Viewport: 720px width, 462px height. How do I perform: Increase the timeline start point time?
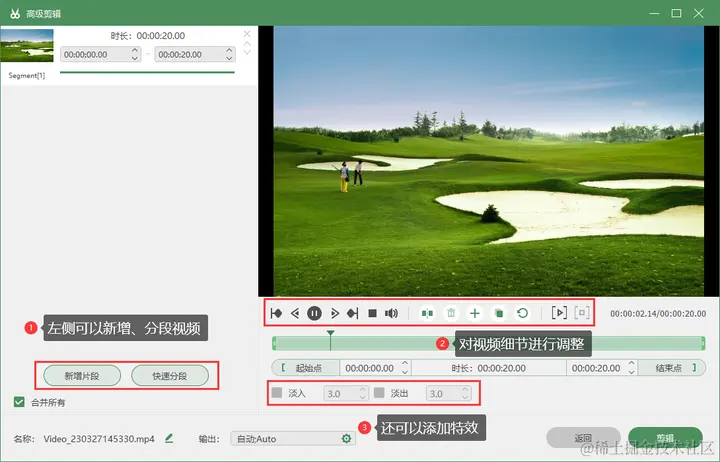click(405, 364)
